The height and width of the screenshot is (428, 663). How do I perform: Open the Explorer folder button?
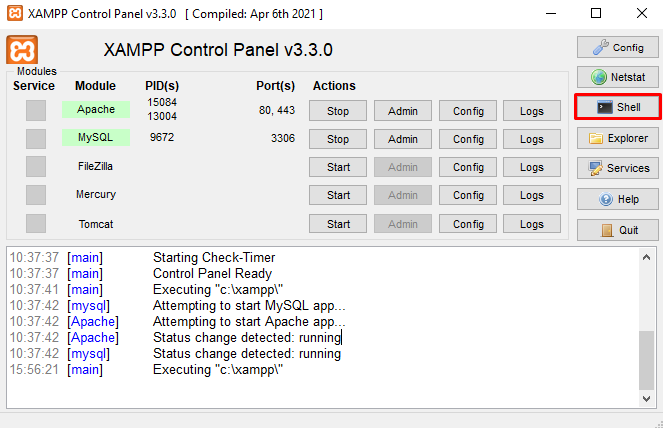click(x=618, y=138)
